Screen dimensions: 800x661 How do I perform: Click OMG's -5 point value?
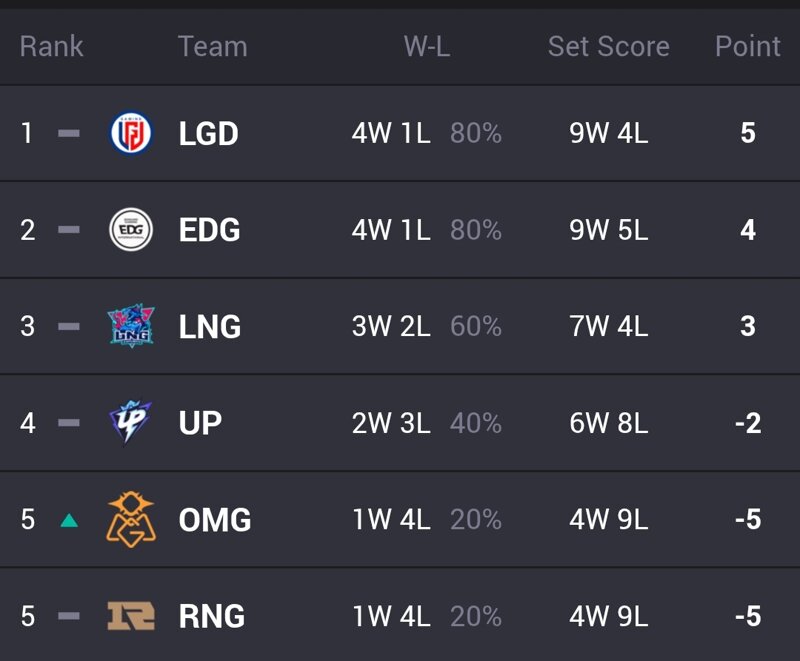(x=748, y=520)
